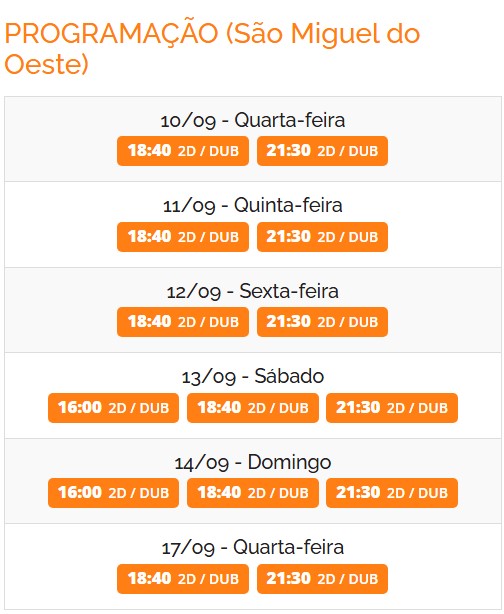Select 21:30 showtime on 10/09 Quarta-feira
The height and width of the screenshot is (614, 504).
[322, 151]
